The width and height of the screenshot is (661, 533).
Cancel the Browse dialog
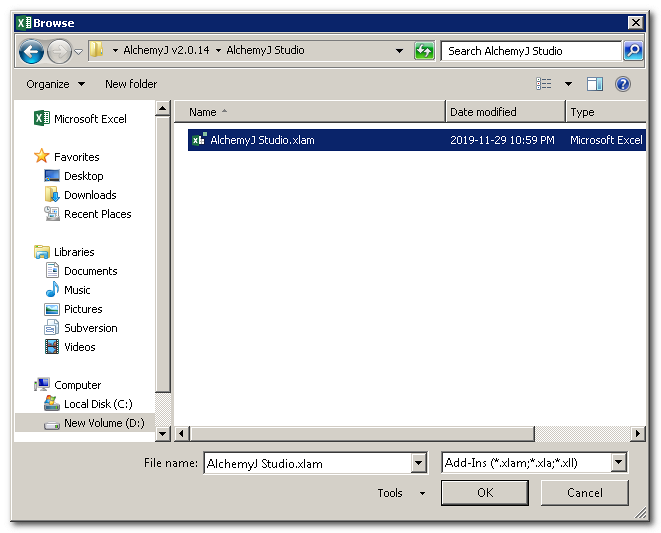point(584,493)
